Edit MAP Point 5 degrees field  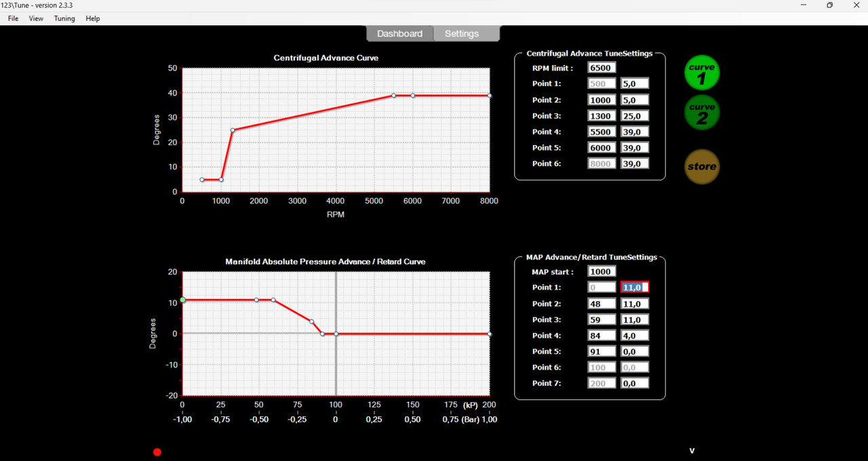tap(635, 351)
